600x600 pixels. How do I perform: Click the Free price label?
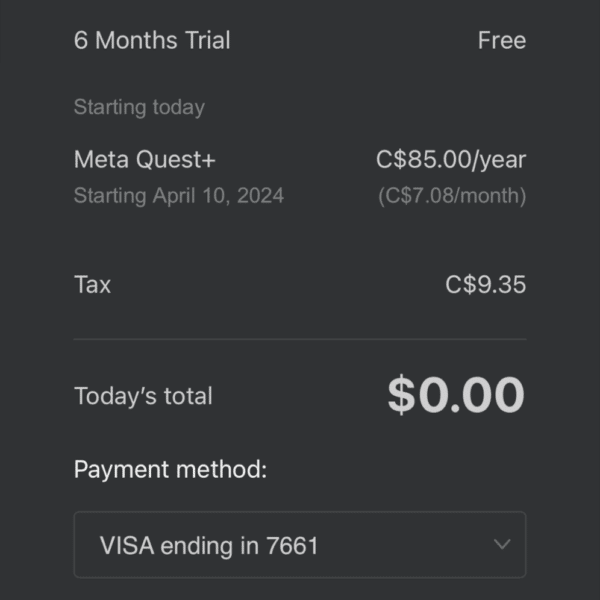click(502, 40)
